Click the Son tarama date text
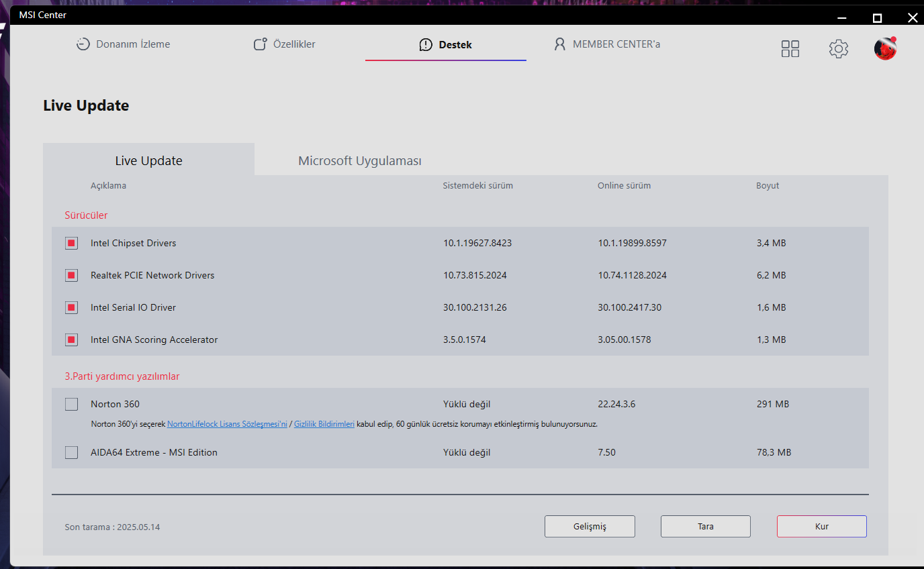Image resolution: width=924 pixels, height=569 pixels. tap(112, 527)
